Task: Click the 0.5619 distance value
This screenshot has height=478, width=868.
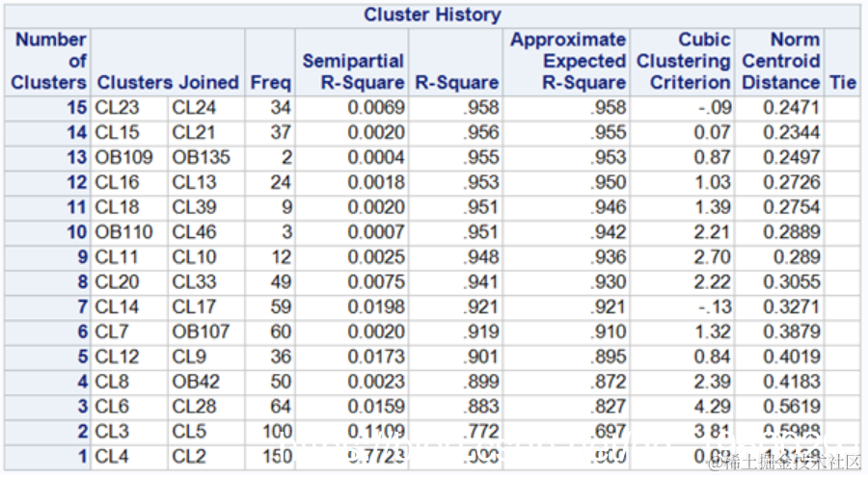Action: click(x=791, y=407)
